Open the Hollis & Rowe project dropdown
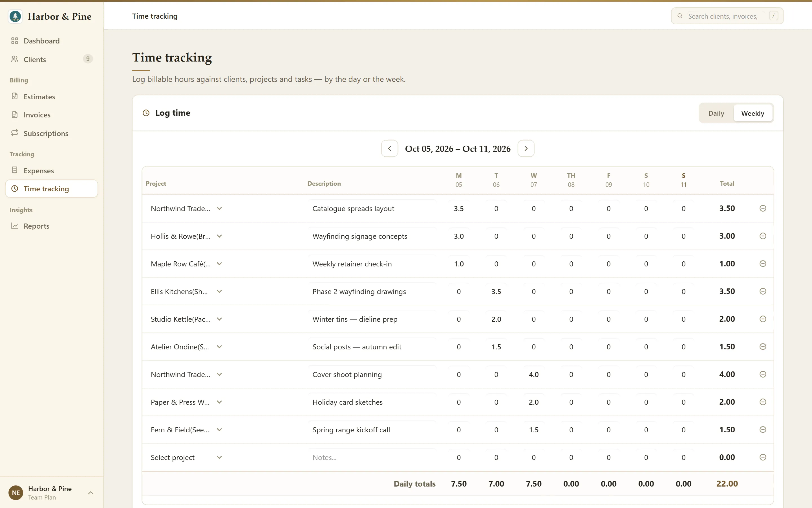Viewport: 812px width, 508px height. (x=187, y=236)
